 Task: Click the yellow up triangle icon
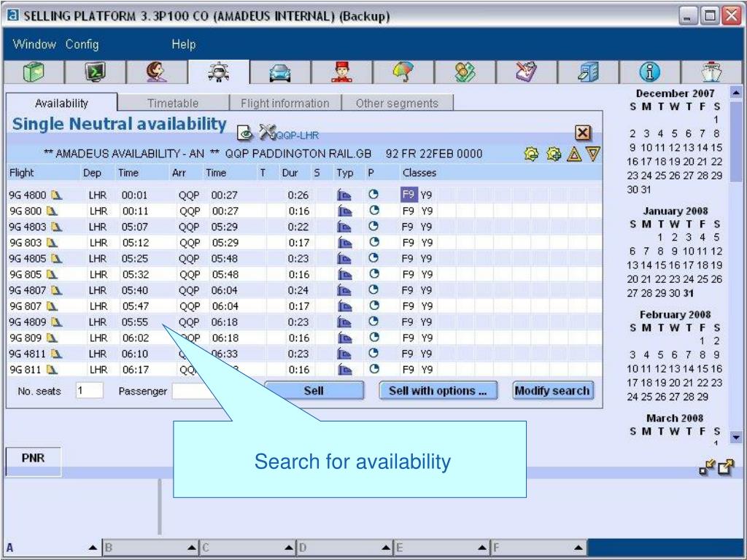pos(574,154)
